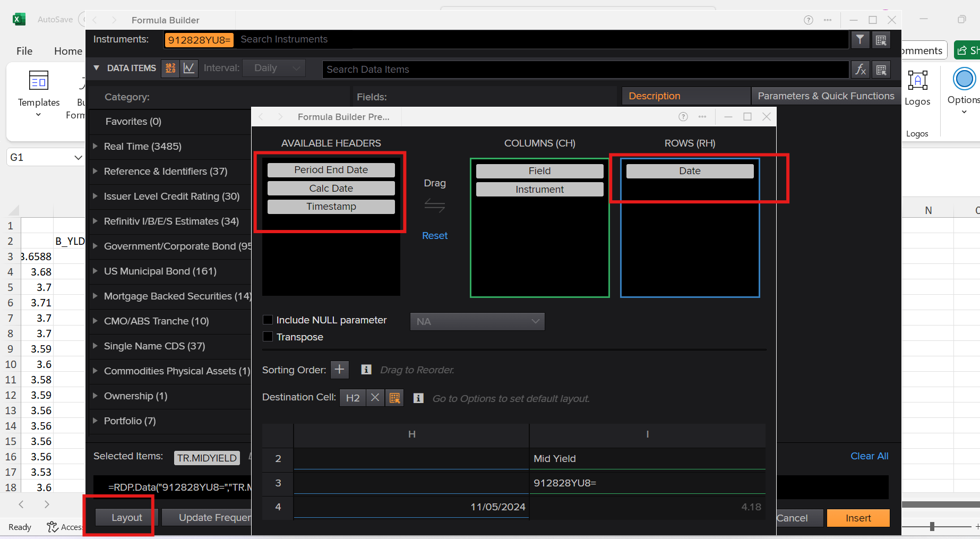Click the grid icon beside Instruments search

click(x=881, y=40)
